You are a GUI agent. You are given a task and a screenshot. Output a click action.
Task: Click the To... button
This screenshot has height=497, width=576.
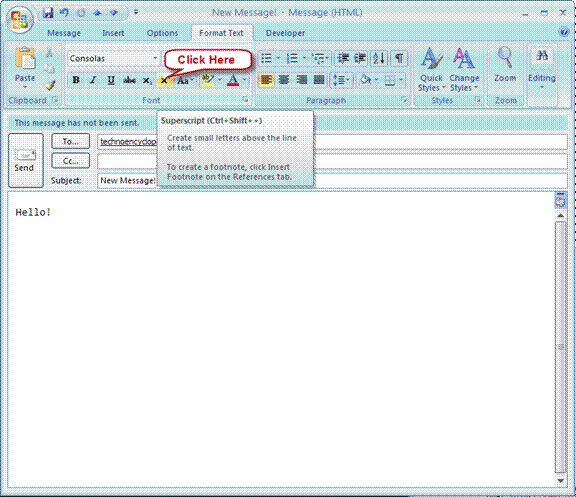pyautogui.click(x=71, y=141)
